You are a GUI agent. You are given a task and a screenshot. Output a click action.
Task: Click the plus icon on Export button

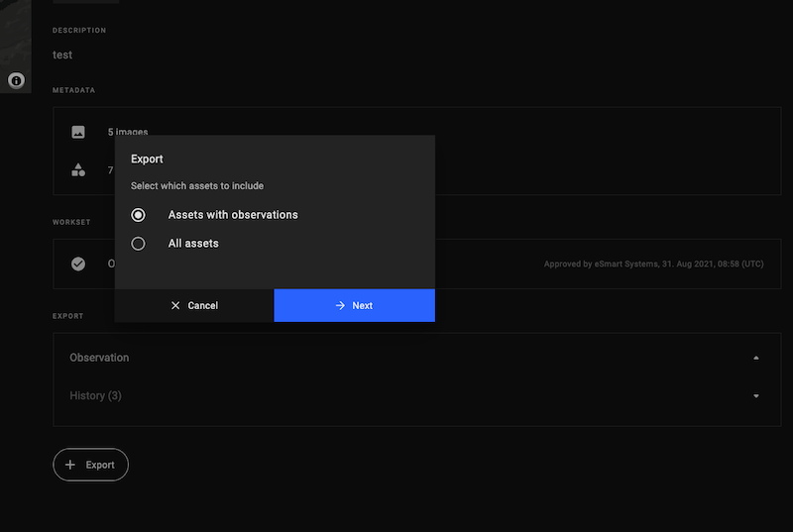point(69,465)
